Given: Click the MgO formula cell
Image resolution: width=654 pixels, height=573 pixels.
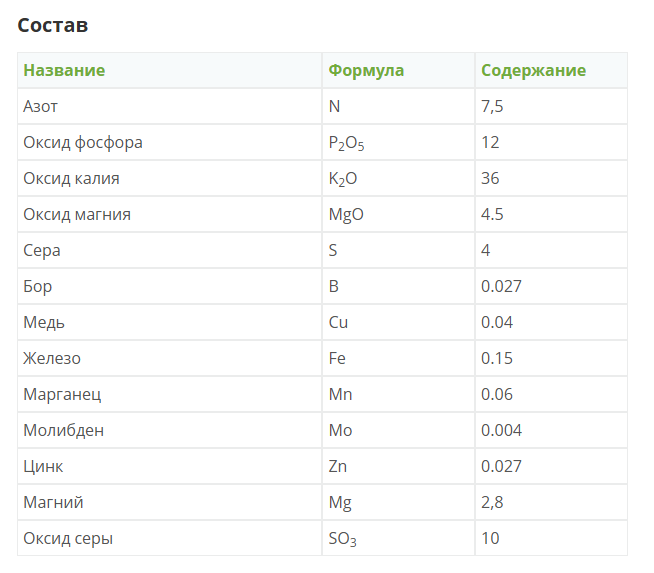Looking at the screenshot, I should (x=343, y=214).
